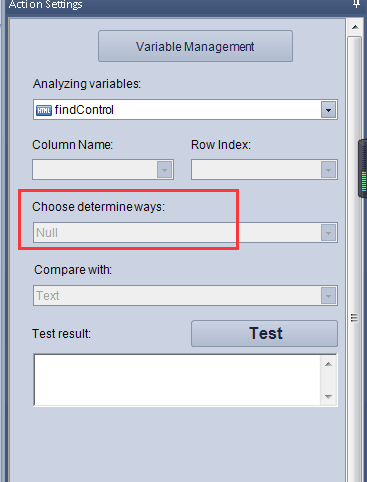The image size is (367, 482).
Task: Select the findControl combo box field
Action: 185,110
